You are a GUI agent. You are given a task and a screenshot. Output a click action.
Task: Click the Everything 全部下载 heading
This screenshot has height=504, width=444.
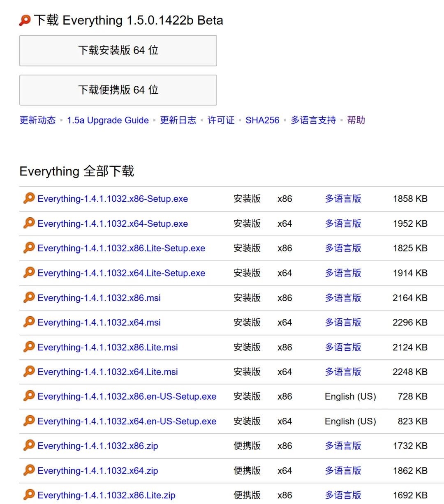click(77, 171)
